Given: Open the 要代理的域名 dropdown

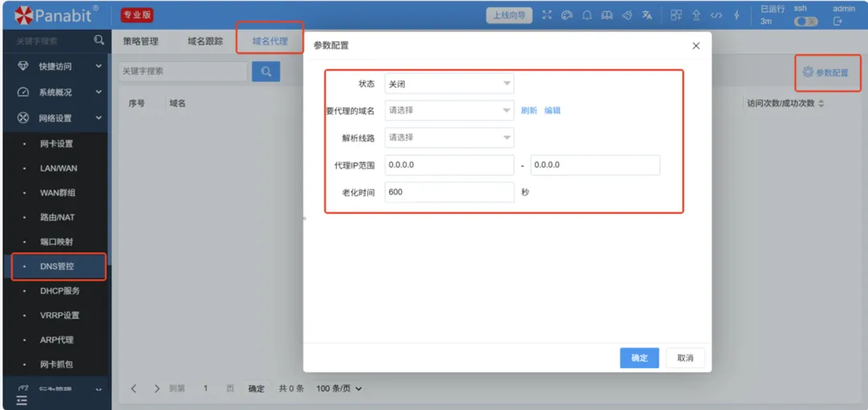Looking at the screenshot, I should point(448,110).
